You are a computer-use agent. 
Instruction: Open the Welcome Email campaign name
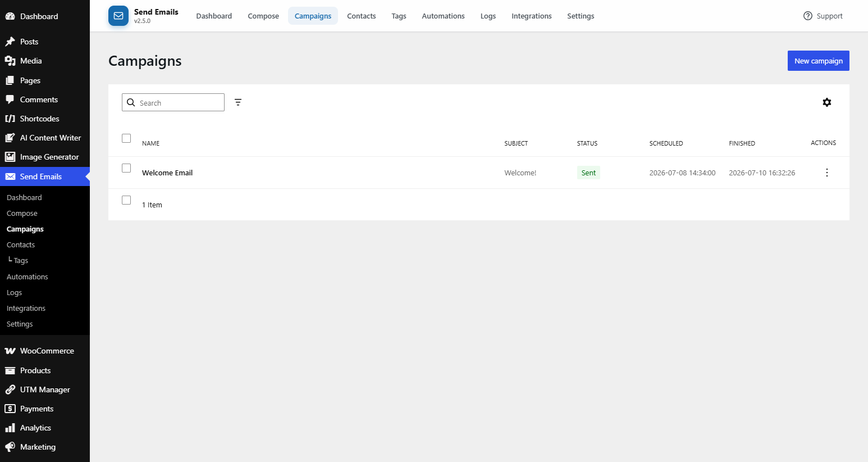point(167,173)
